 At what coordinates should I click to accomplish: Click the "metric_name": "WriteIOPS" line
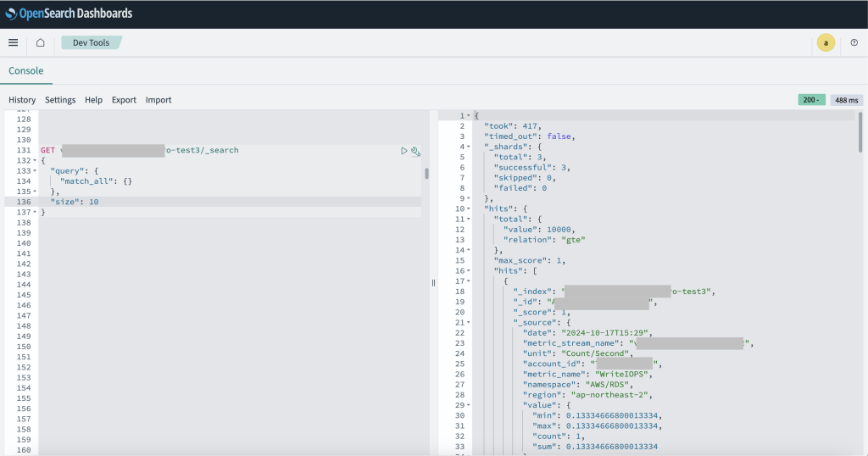[x=588, y=375]
